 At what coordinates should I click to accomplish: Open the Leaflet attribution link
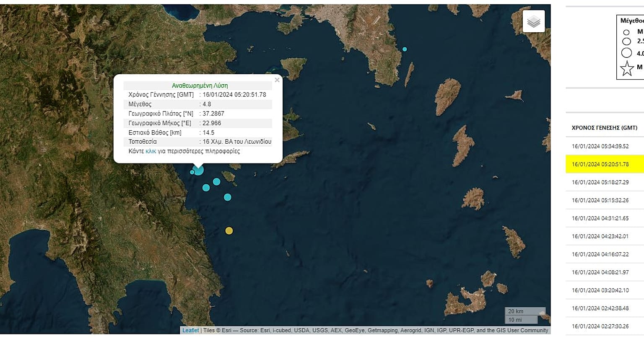(x=190, y=330)
